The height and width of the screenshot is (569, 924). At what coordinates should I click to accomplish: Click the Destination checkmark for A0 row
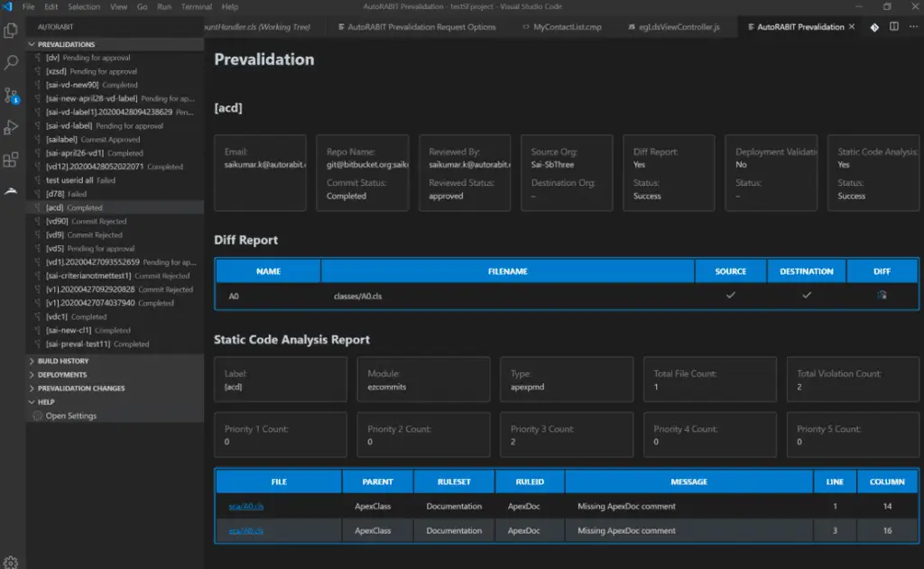(807, 295)
